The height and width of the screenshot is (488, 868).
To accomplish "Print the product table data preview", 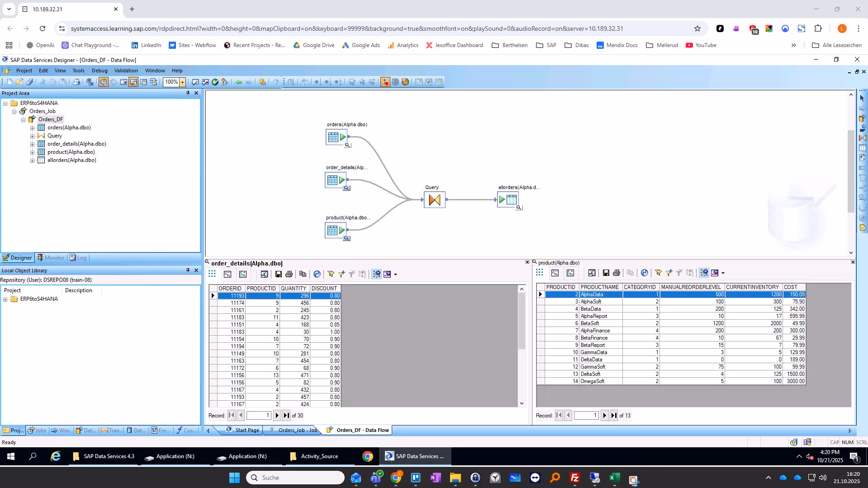I will [x=616, y=273].
